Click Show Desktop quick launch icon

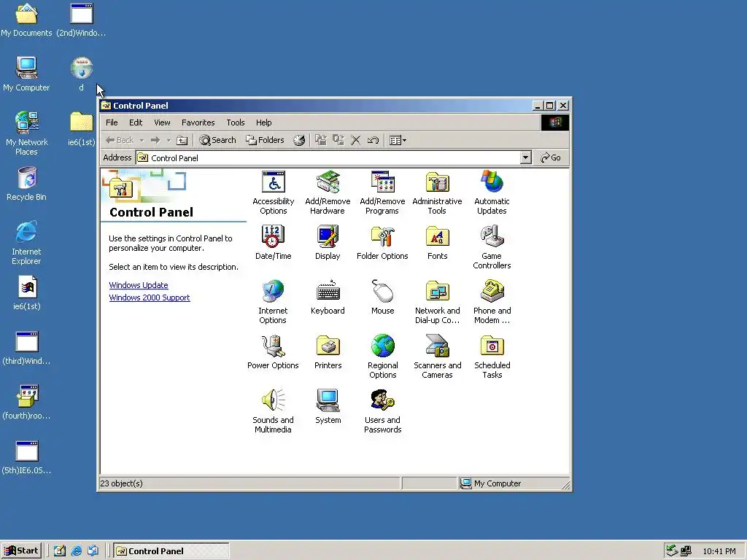click(x=60, y=551)
